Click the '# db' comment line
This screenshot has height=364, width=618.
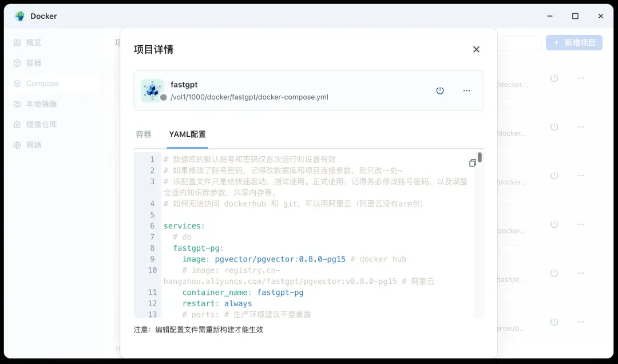(182, 237)
